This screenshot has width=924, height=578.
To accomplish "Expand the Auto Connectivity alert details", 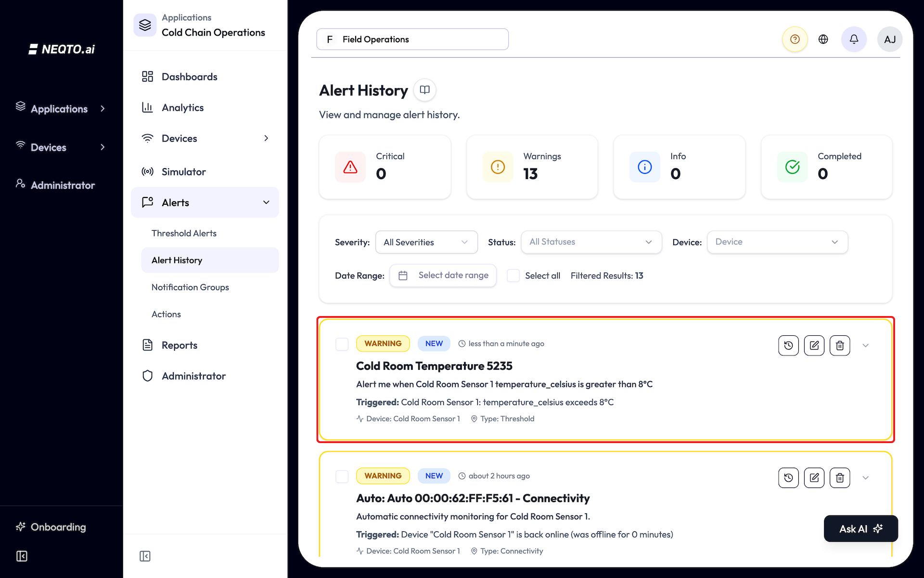I will [x=865, y=478].
